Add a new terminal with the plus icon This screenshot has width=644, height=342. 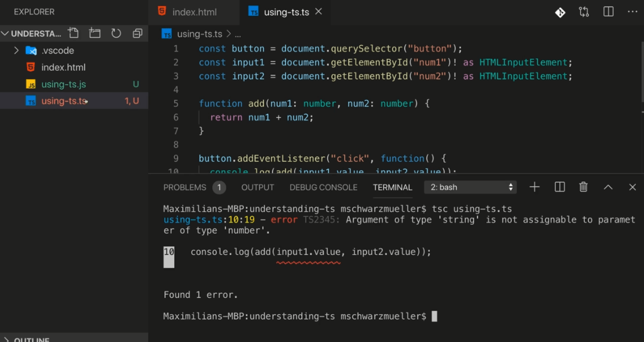534,188
